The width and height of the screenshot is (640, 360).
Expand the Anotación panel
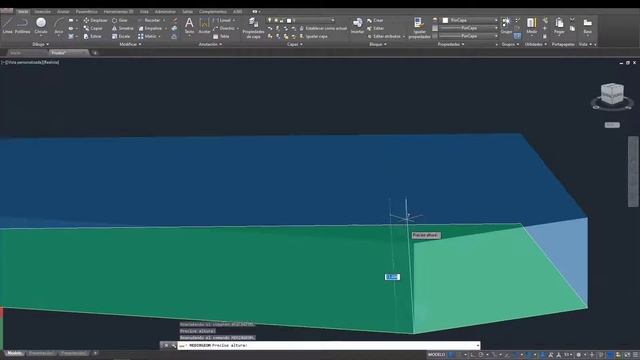[x=210, y=44]
